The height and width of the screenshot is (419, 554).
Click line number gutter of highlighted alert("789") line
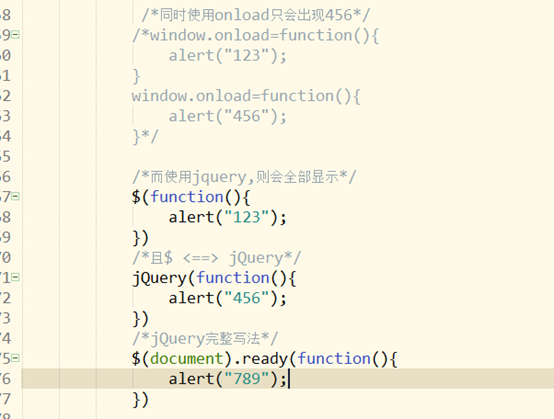pos(6,379)
